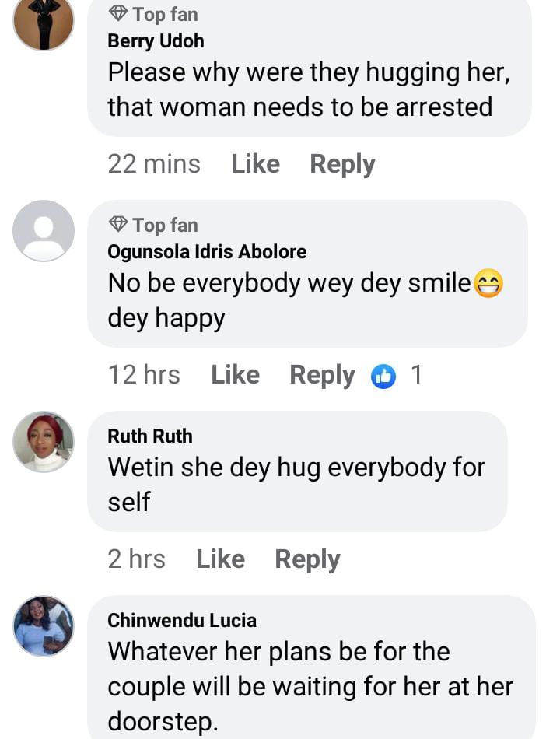
Task: Open Ruth Ruth's profile picture
Action: click(44, 441)
